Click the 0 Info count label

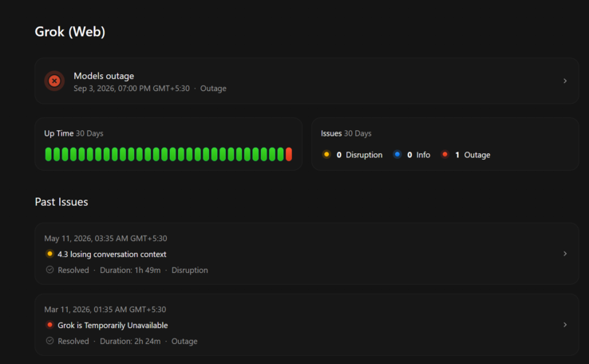[x=419, y=155]
